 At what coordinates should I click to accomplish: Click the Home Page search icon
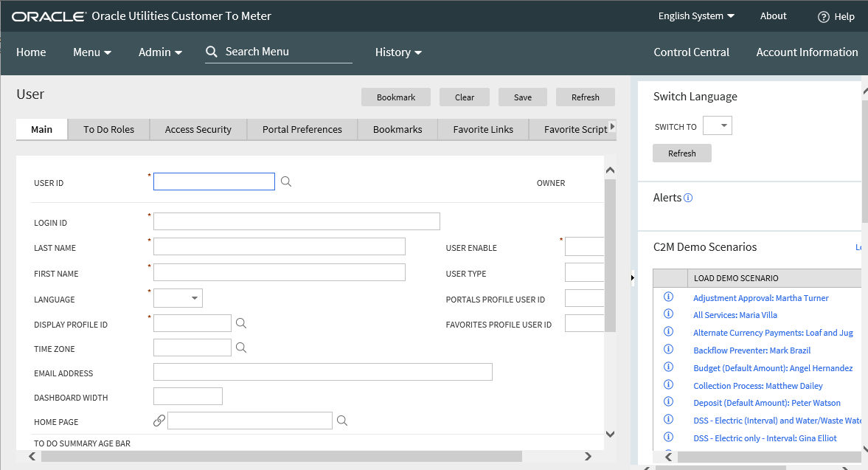(342, 421)
